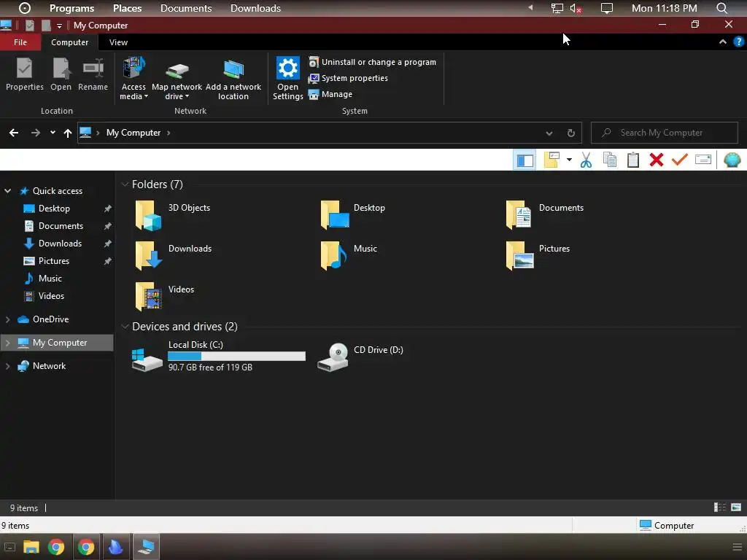Open System properties
This screenshot has width=747, height=560.
point(348,78)
